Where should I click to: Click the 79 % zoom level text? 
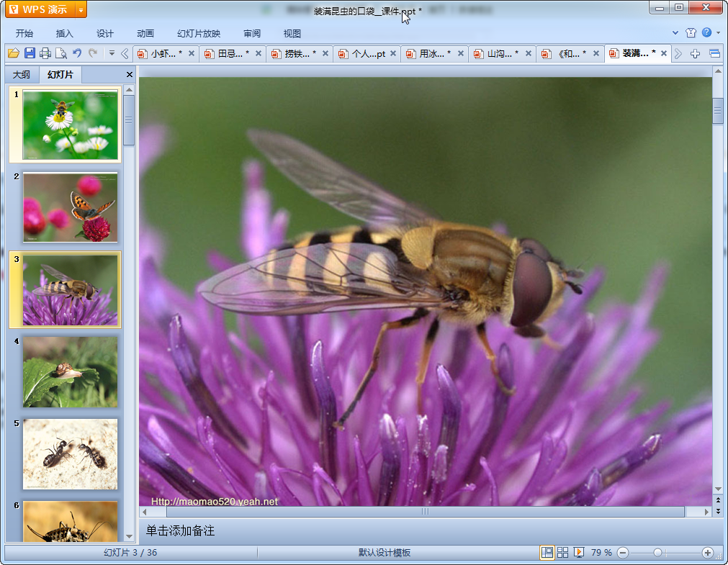point(601,553)
